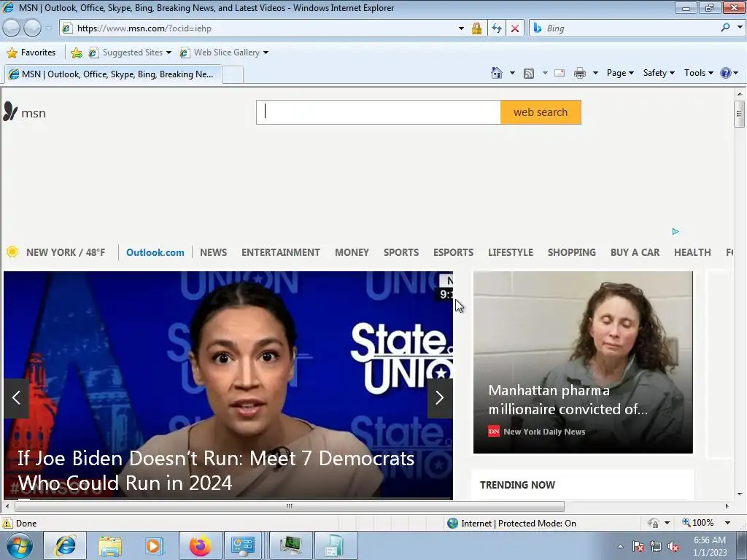The image size is (747, 560).
Task: Click the Home icon in command bar
Action: tap(496, 73)
